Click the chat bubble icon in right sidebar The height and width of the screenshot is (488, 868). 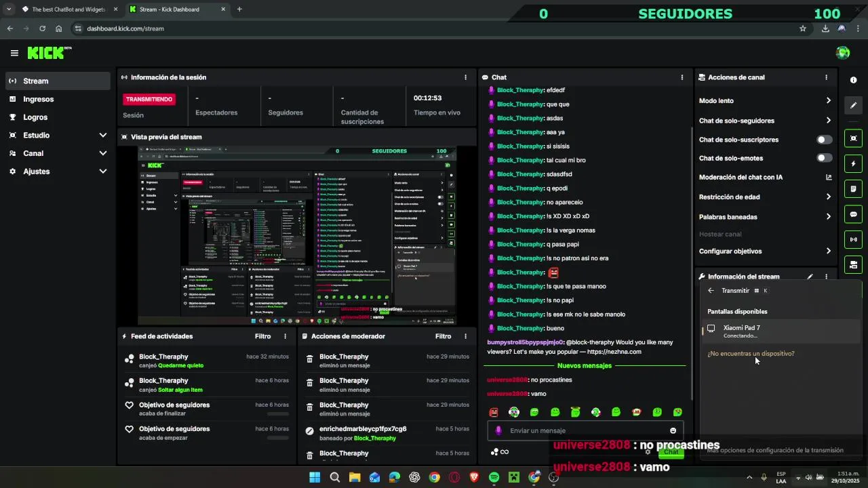point(853,214)
